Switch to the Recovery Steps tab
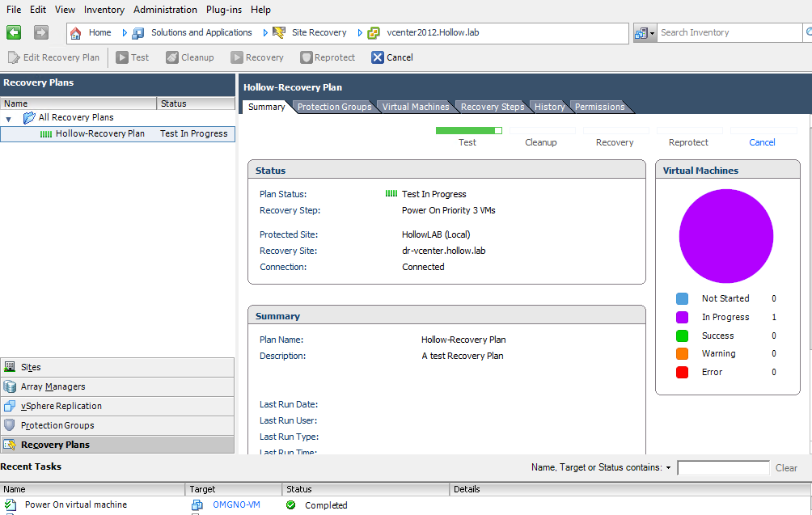 (x=492, y=107)
